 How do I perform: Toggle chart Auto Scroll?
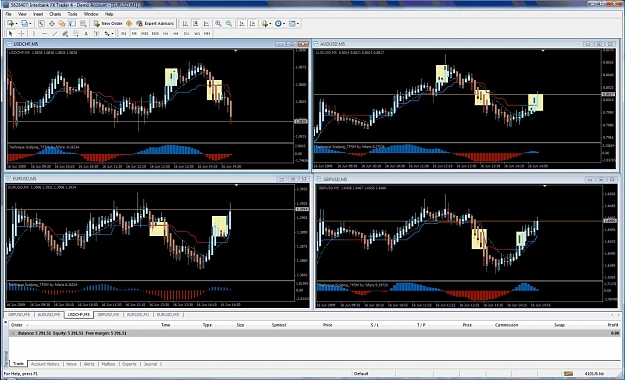[x=242, y=24]
